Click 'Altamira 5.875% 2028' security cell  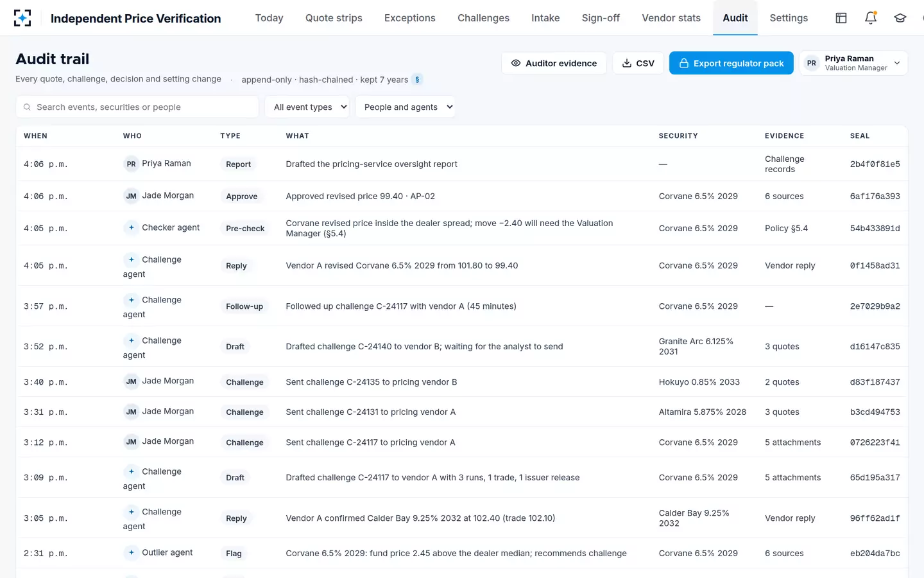pyautogui.click(x=703, y=412)
